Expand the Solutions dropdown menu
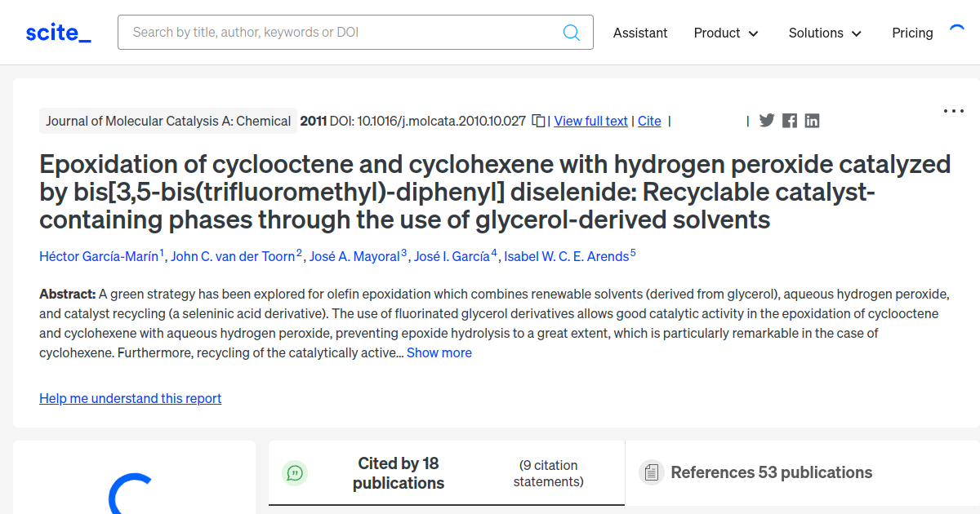 [825, 33]
